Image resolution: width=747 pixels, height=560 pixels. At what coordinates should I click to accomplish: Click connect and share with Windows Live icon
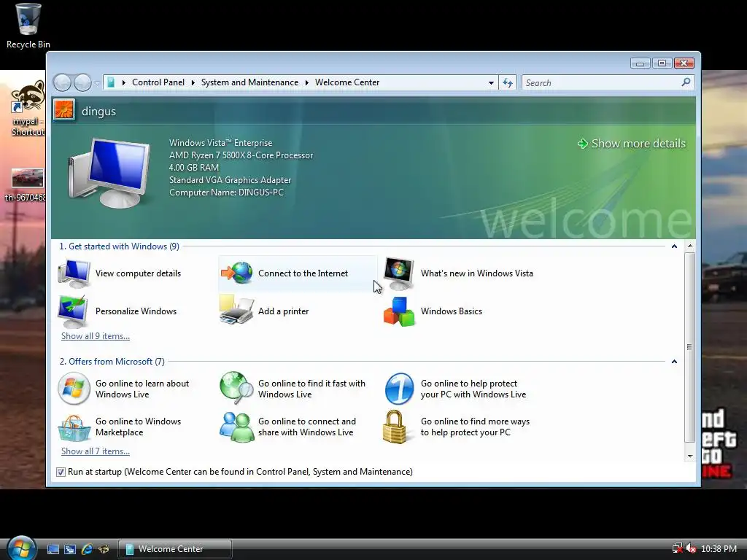(237, 427)
